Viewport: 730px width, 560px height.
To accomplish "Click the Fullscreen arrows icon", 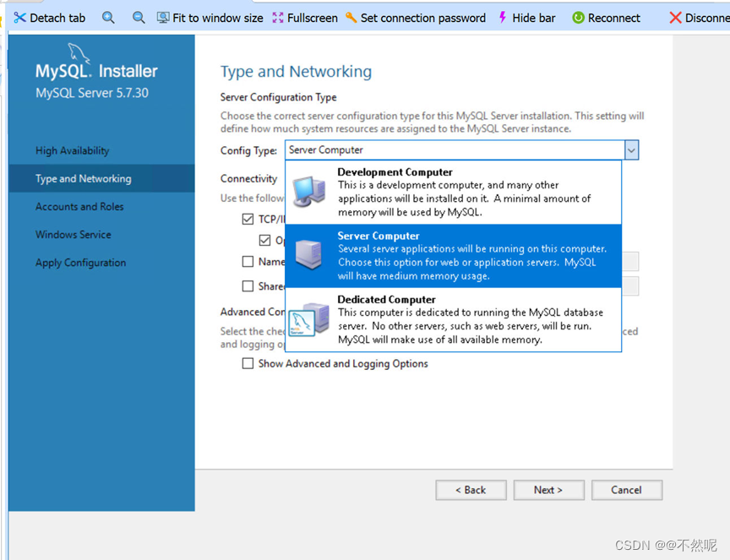I will tap(278, 18).
